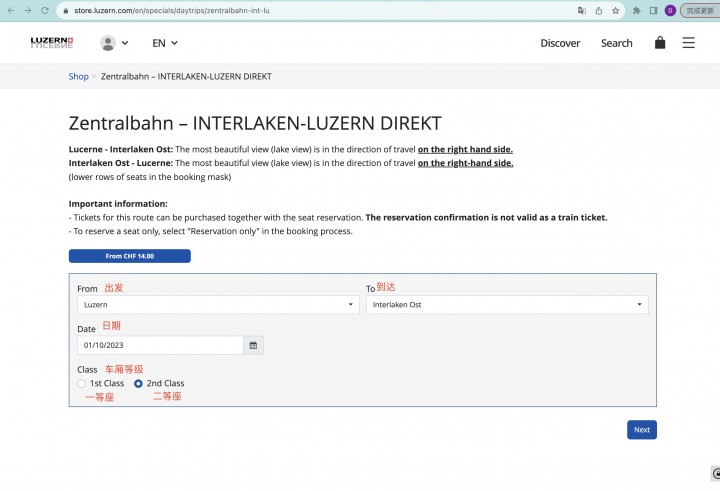The width and height of the screenshot is (720, 491).
Task: Open the To station dropdown
Action: (x=507, y=305)
